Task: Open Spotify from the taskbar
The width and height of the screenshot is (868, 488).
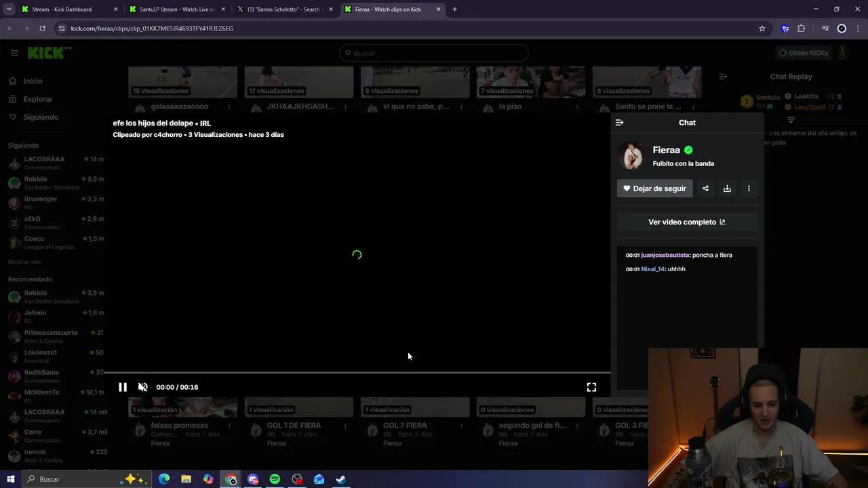Action: (275, 479)
